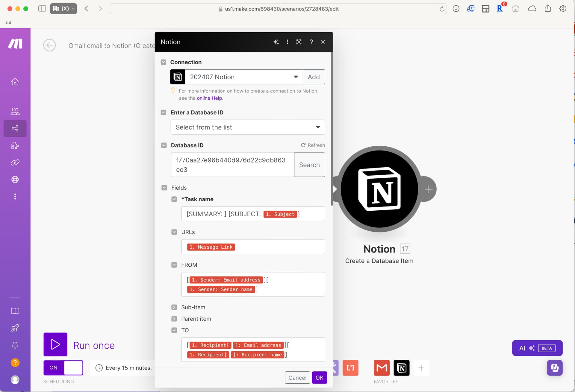Click the orange bracket tools icon in toolbar
This screenshot has height=392, width=575.
point(350,368)
